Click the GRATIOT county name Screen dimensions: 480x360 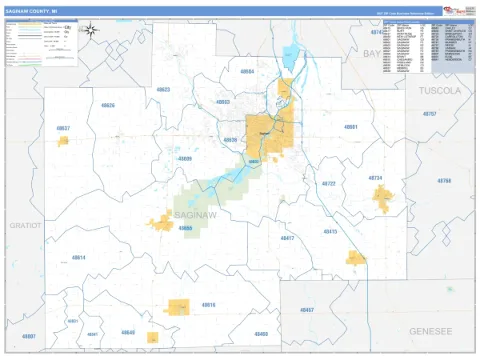pyautogui.click(x=25, y=226)
